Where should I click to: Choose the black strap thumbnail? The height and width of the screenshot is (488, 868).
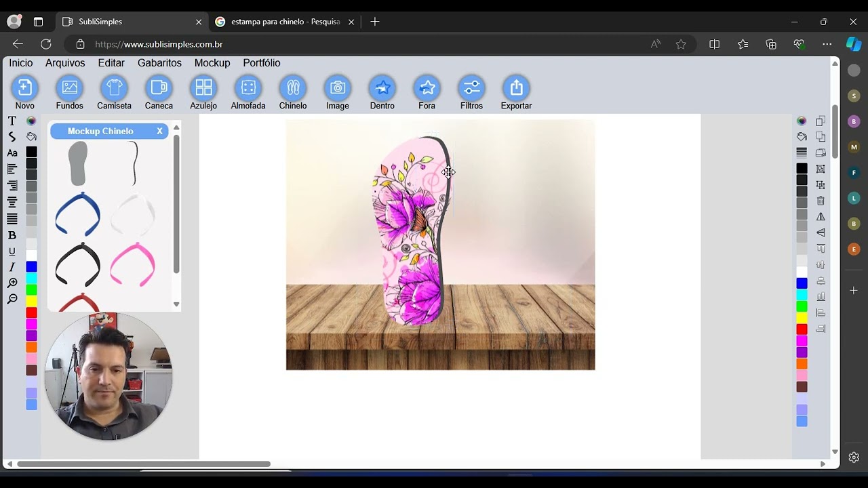click(78, 264)
